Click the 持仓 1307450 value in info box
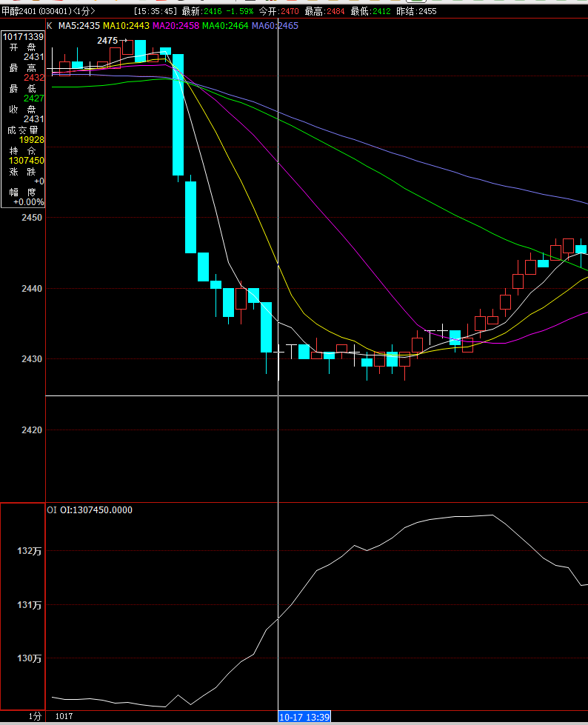 (27, 161)
